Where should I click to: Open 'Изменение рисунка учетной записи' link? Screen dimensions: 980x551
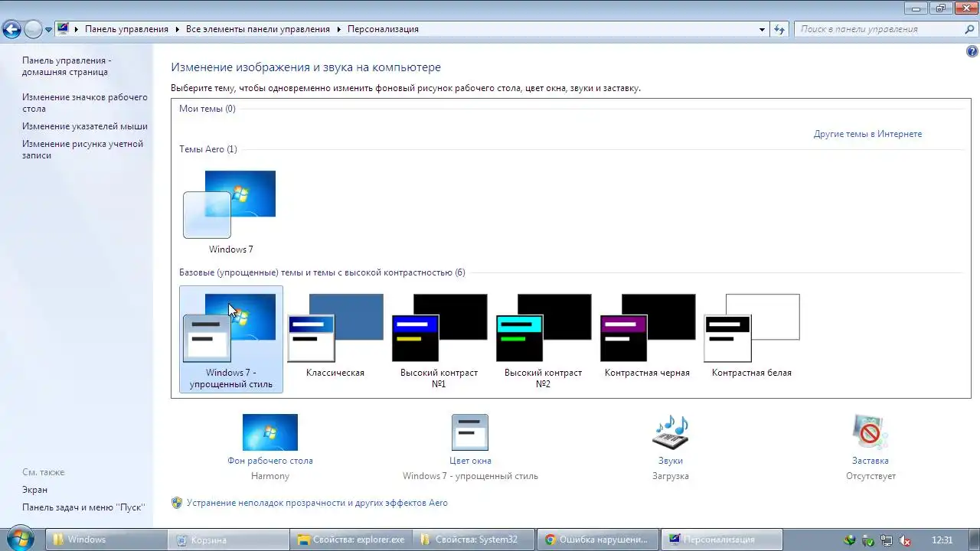coord(83,149)
